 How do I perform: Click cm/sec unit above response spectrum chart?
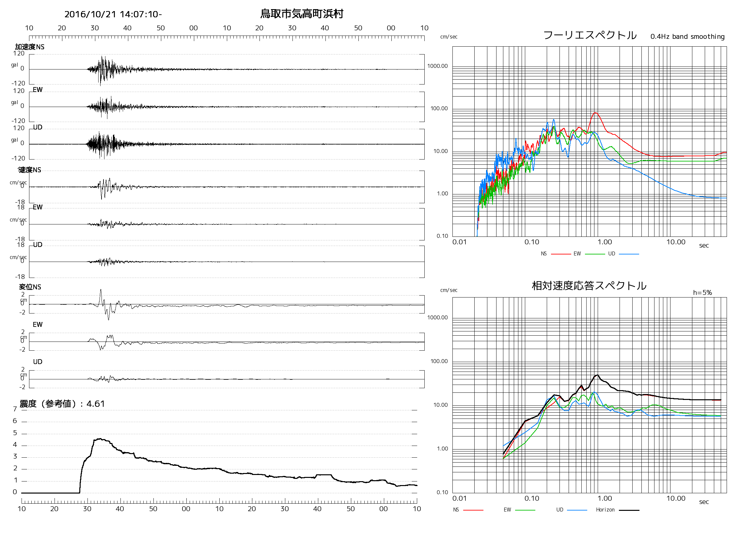coord(449,290)
